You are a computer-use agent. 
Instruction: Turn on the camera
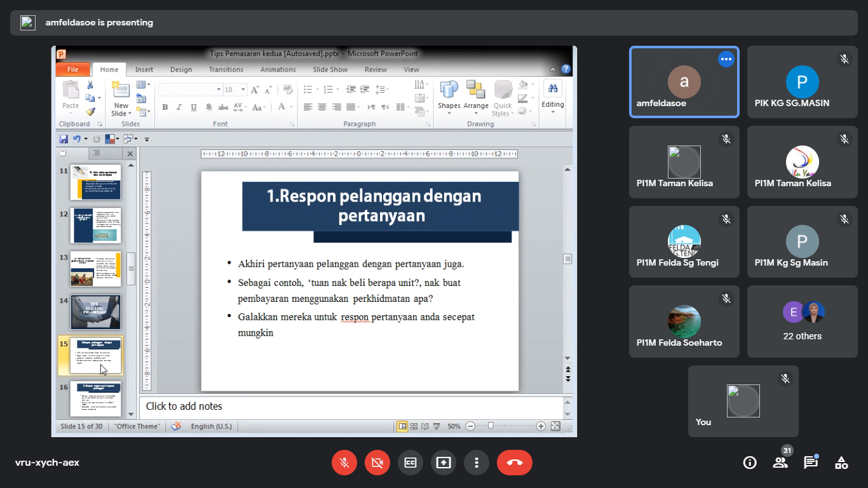pos(377,463)
